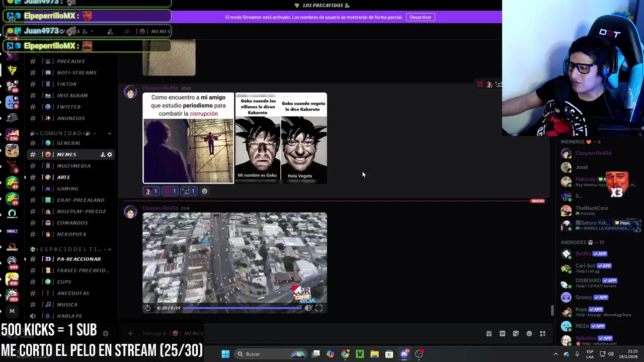Open the PRECALIVE channel
644x362 pixels.
click(x=70, y=61)
